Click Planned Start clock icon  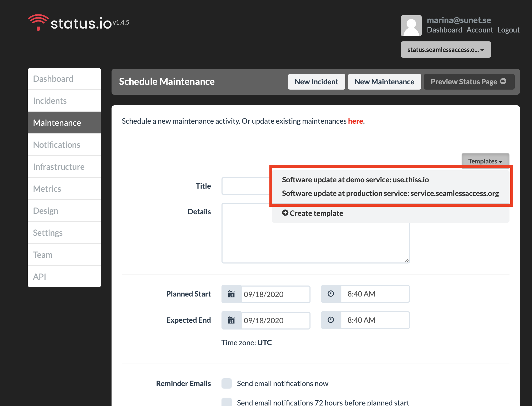pos(331,294)
